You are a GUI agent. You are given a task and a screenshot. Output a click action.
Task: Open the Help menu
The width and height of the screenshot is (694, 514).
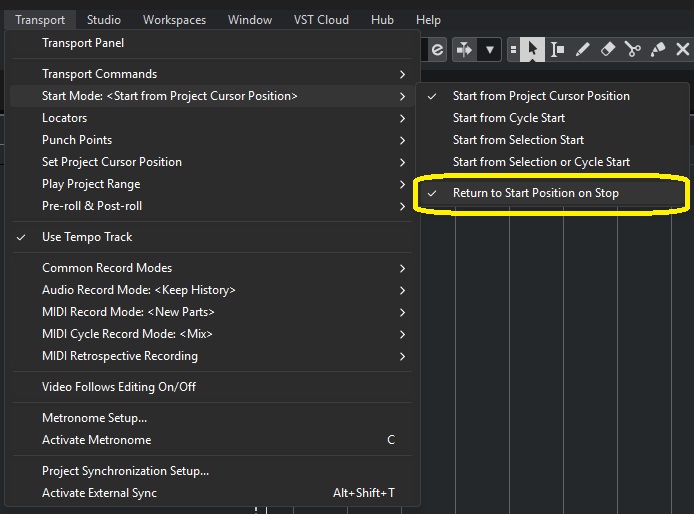coord(428,20)
